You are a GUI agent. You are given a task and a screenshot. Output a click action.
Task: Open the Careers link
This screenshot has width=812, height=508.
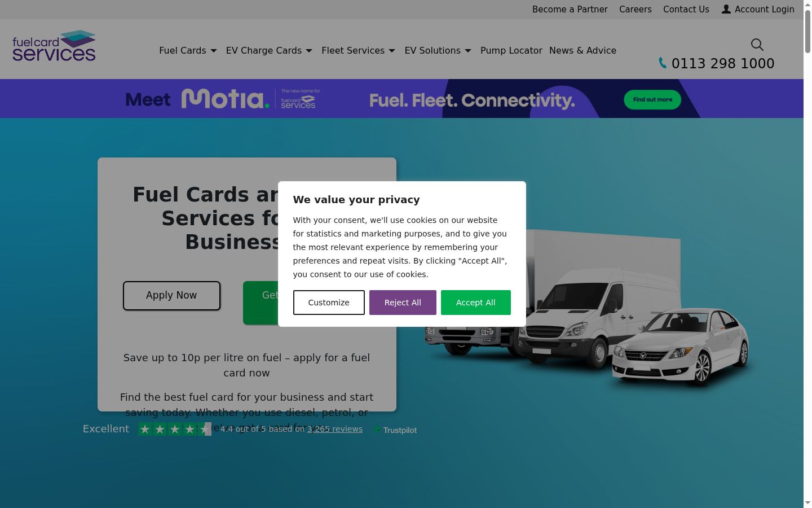point(636,9)
